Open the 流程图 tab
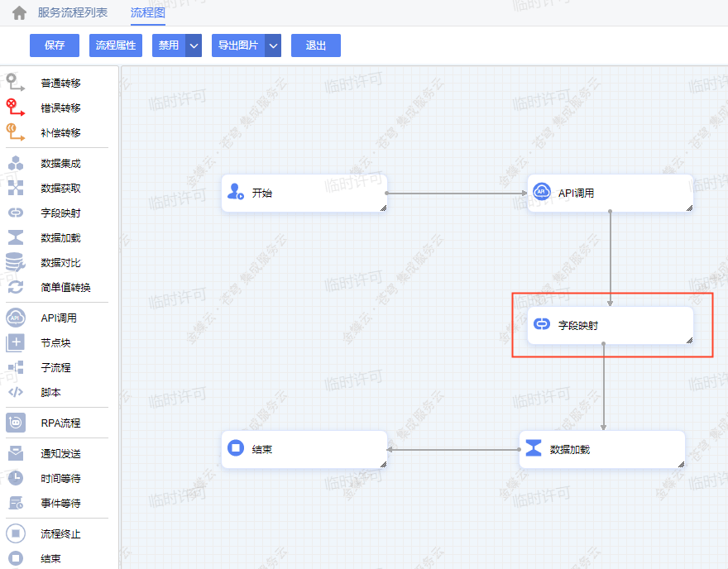This screenshot has width=728, height=569. pos(148,13)
